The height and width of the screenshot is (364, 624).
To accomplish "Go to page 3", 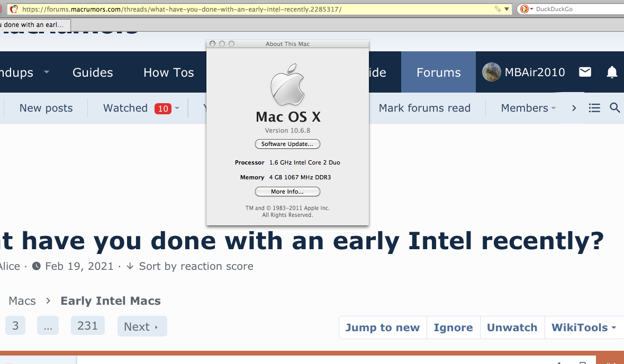I will (x=15, y=326).
